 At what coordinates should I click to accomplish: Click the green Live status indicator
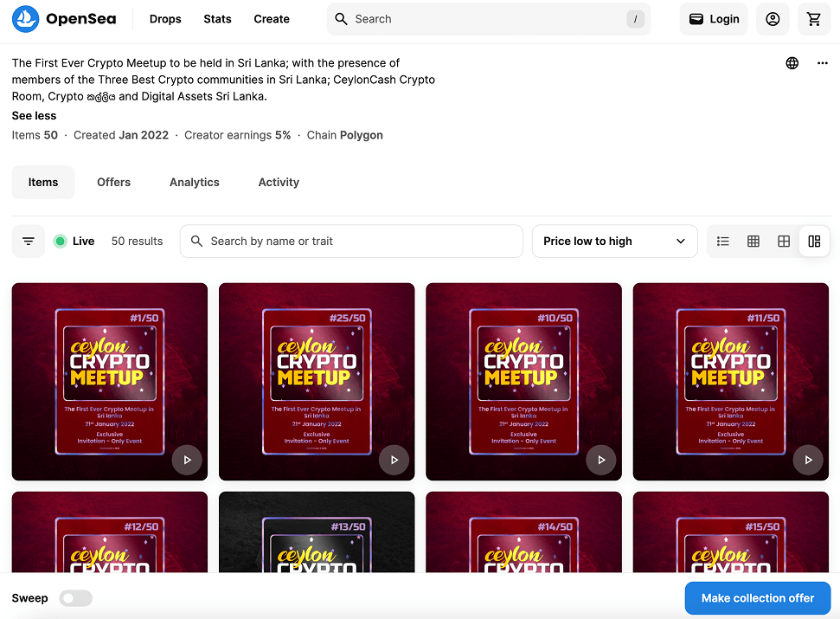60,242
